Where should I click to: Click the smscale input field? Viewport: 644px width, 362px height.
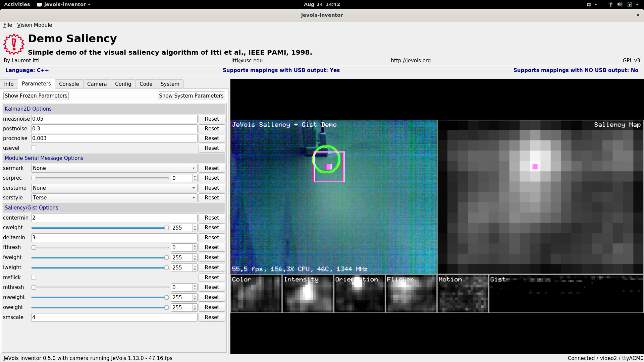click(114, 317)
